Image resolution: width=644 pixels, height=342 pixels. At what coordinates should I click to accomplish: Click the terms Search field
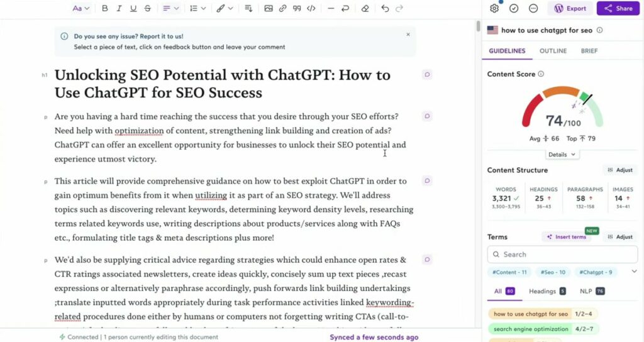pyautogui.click(x=562, y=255)
